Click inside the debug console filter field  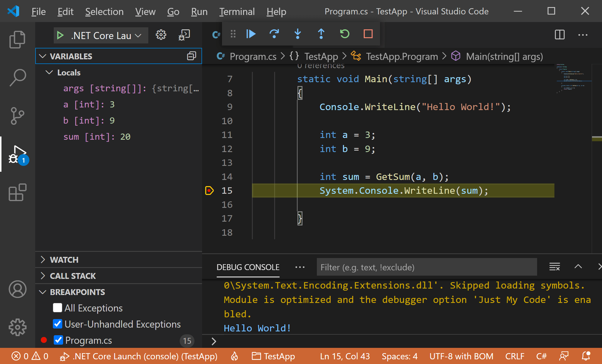pos(426,267)
